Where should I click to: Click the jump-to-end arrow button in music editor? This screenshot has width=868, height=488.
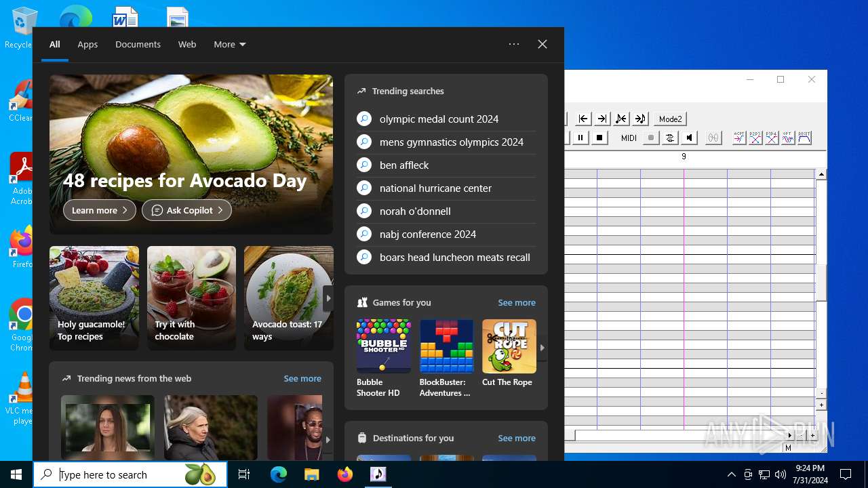[601, 119]
